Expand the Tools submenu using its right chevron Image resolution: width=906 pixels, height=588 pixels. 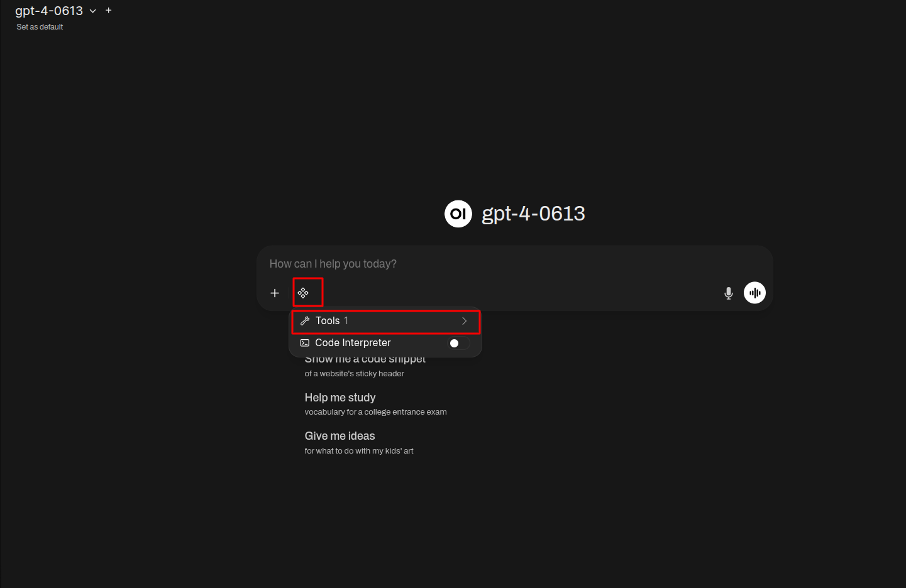click(x=464, y=321)
